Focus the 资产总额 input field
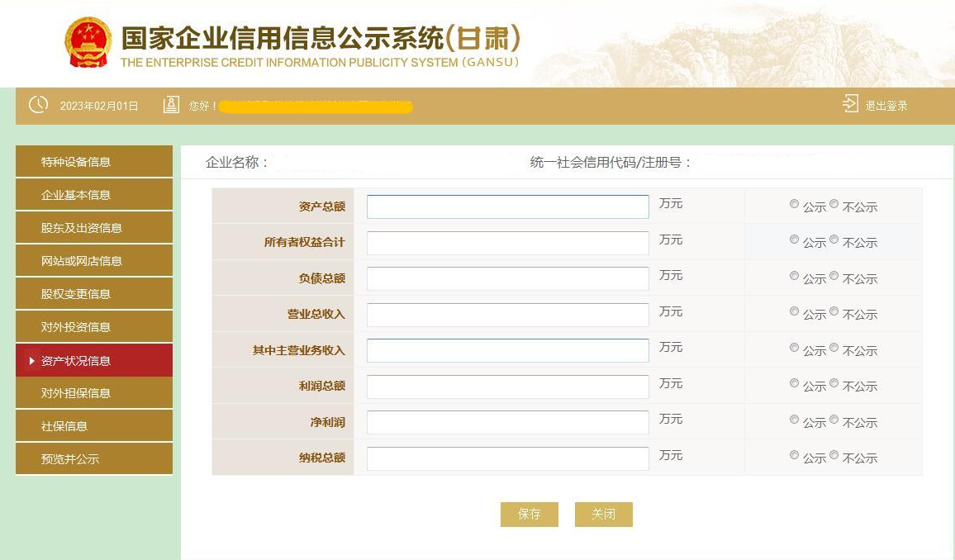955x560 pixels. click(x=507, y=206)
